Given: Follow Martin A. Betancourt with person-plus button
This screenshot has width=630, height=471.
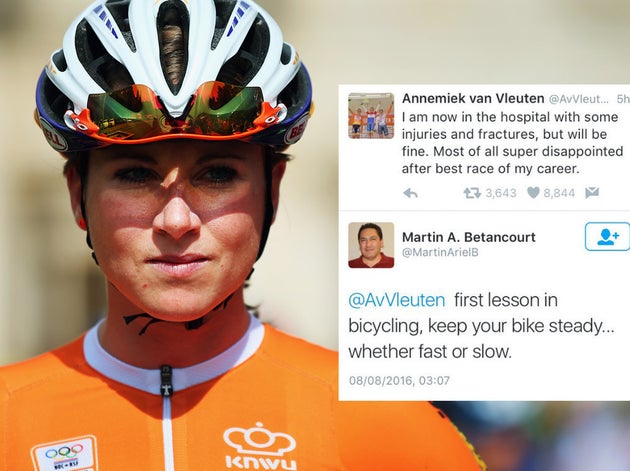Looking at the screenshot, I should tap(607, 237).
